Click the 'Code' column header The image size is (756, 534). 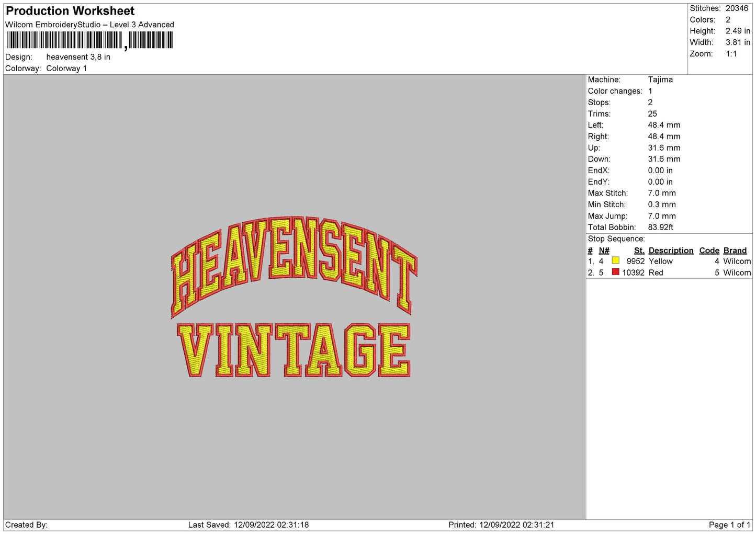709,251
